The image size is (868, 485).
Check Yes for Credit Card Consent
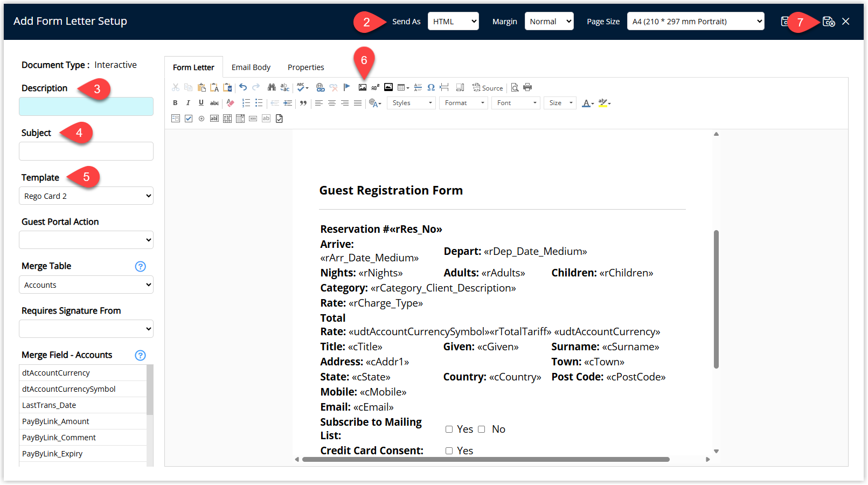(449, 451)
